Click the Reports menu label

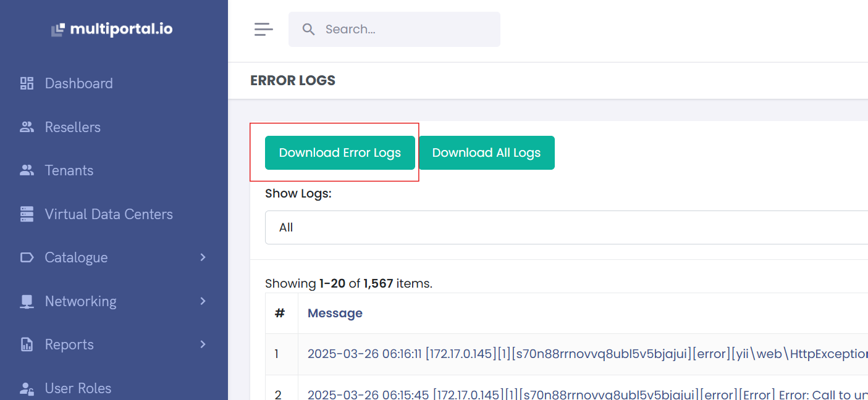point(69,344)
